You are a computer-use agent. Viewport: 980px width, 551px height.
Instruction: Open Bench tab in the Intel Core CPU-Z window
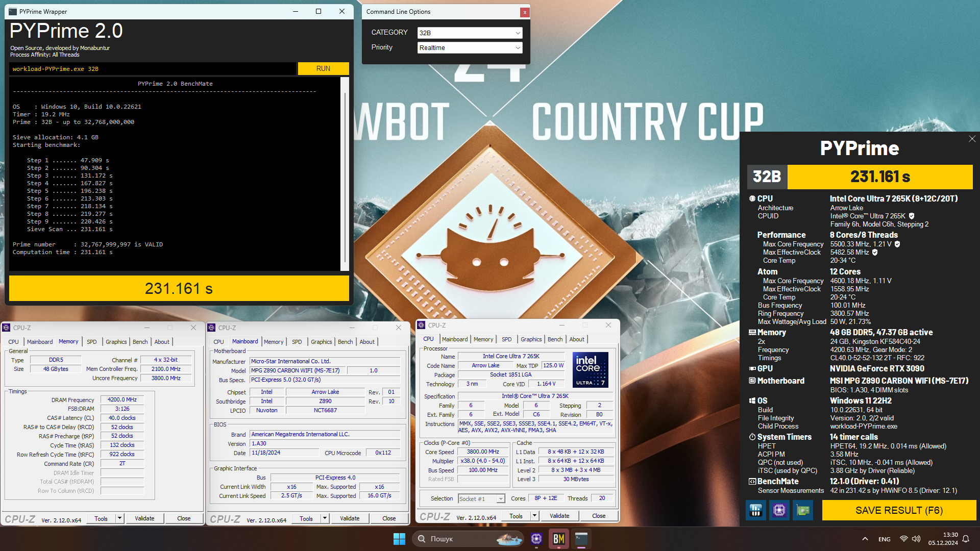pyautogui.click(x=555, y=339)
